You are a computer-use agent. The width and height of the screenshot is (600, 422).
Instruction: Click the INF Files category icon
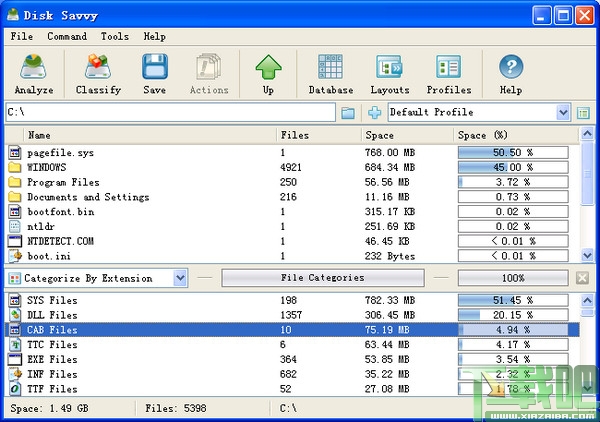15,374
